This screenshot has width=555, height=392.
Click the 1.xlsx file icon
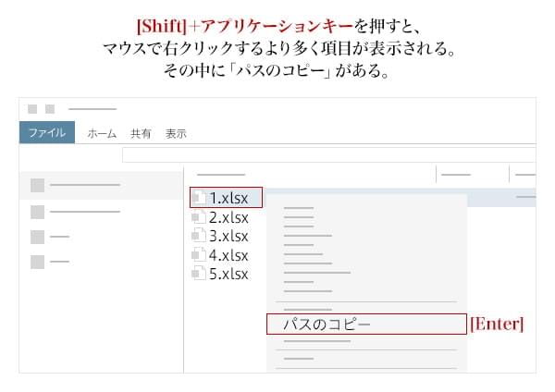(x=198, y=198)
